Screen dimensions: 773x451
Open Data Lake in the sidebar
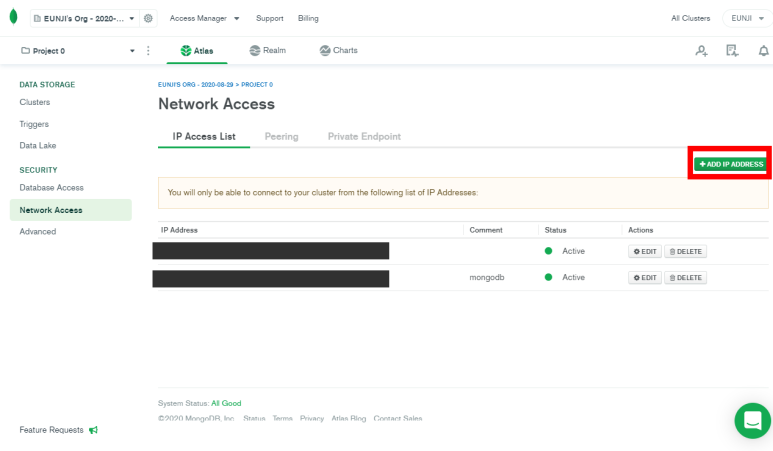pyautogui.click(x=38, y=145)
